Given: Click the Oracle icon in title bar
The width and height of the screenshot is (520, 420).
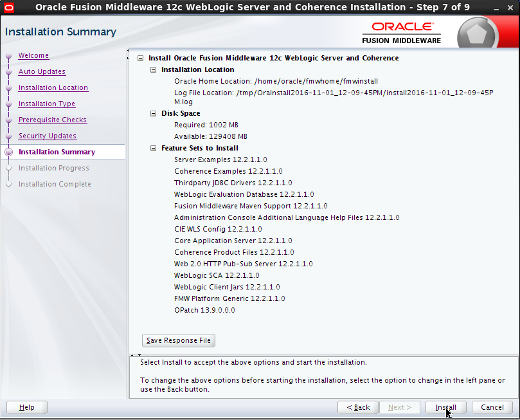Looking at the screenshot, I should (x=8, y=7).
